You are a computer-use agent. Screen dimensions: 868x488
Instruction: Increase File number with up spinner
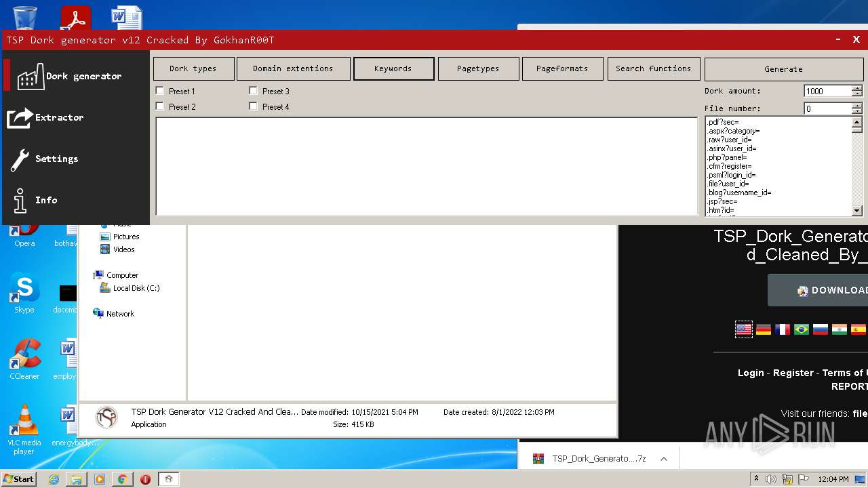[857, 106]
